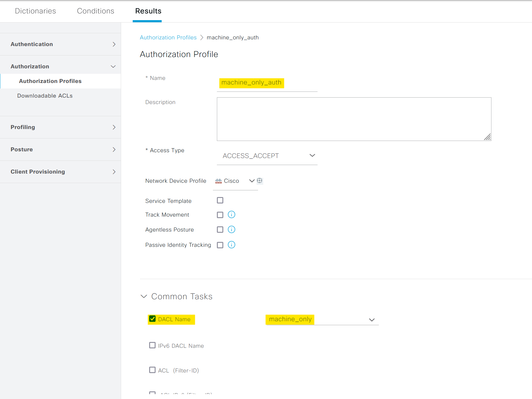
Task: Click the Cisco network device profile icon
Action: pos(218,181)
